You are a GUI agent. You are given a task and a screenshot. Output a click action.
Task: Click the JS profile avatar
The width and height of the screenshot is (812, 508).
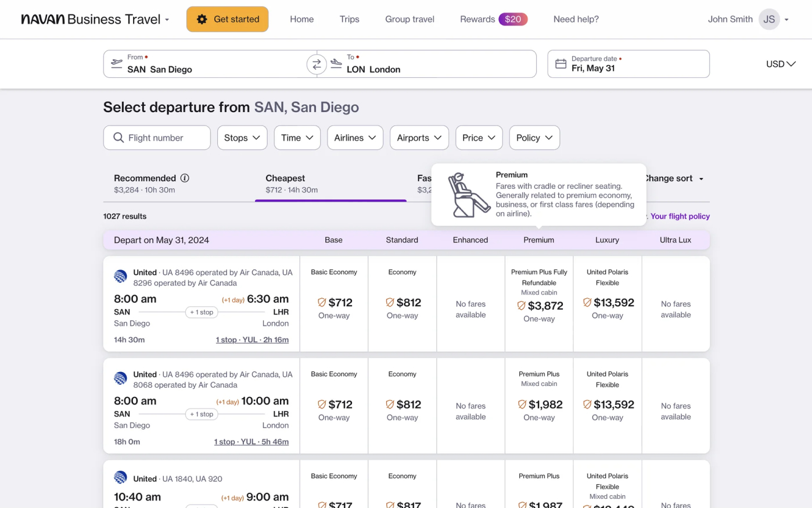pos(769,19)
